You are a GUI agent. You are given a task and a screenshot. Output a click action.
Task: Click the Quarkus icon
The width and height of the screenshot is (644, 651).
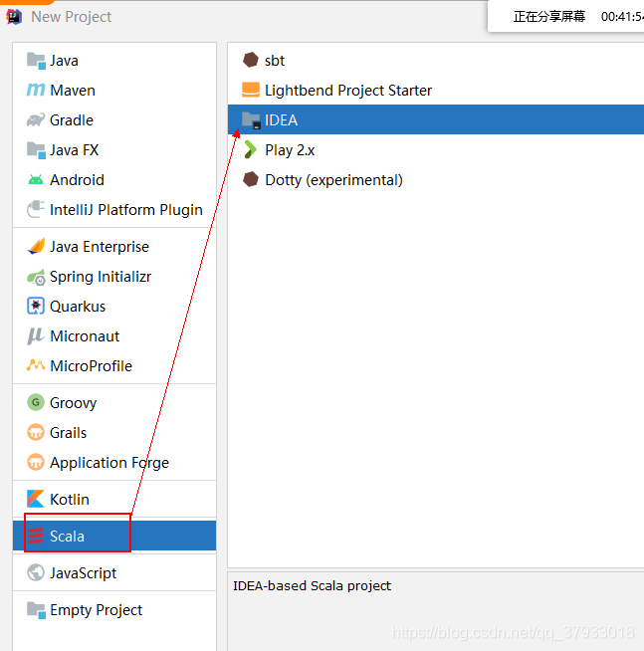(36, 306)
